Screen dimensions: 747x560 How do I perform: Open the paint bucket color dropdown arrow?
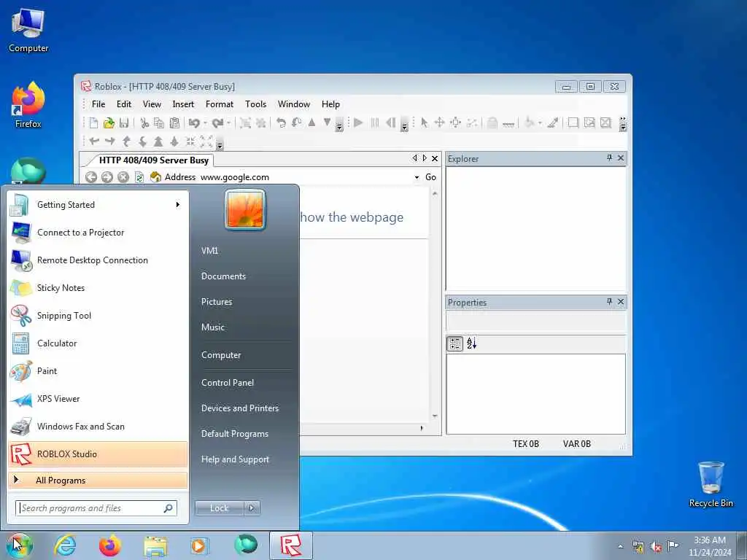[x=540, y=122]
